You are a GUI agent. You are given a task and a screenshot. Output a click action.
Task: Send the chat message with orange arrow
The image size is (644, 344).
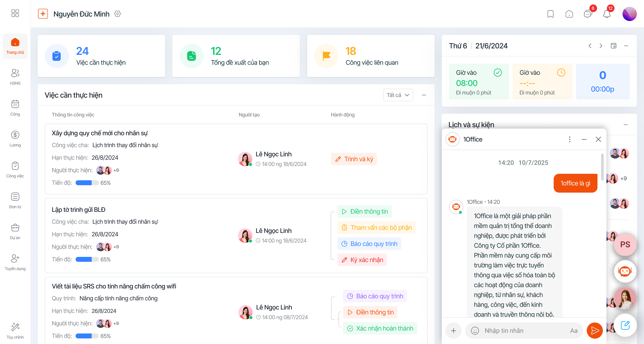[x=595, y=331]
